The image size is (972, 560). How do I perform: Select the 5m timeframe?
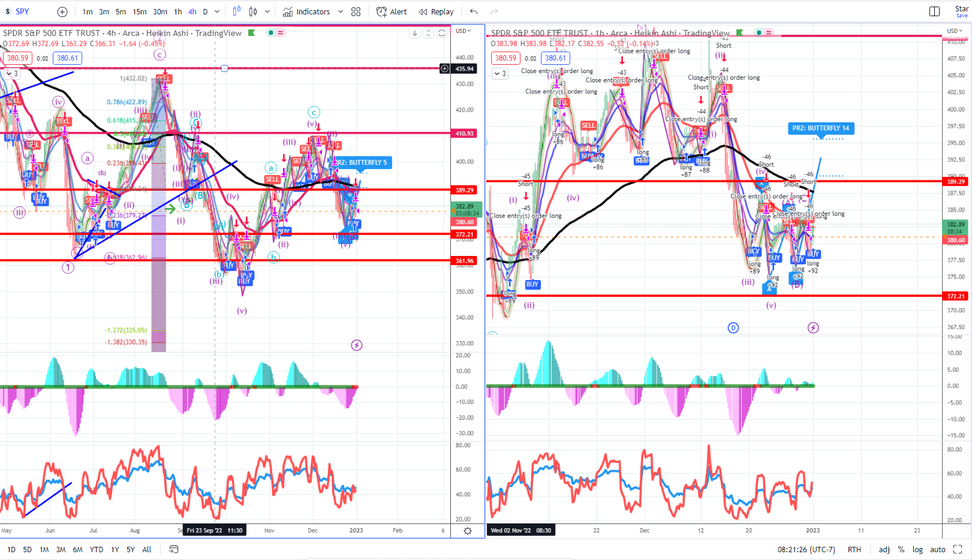[x=121, y=11]
